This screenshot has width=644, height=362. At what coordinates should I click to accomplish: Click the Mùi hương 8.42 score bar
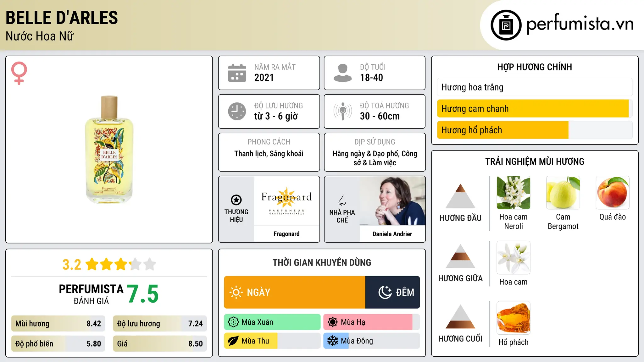(58, 324)
